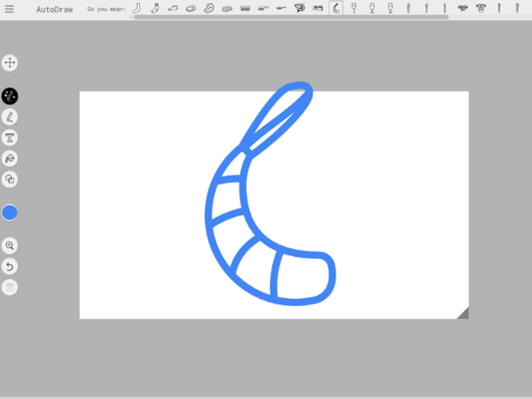The height and width of the screenshot is (399, 532).
Task: Pick the torso-shaped suggestion
Action: pos(481,8)
